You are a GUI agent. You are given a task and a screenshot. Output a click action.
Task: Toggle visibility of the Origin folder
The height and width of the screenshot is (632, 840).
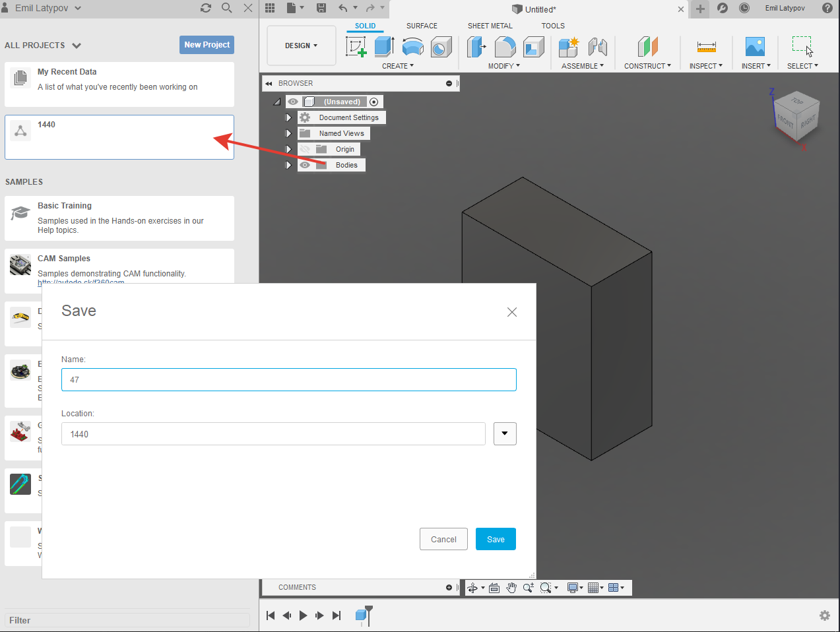click(305, 149)
